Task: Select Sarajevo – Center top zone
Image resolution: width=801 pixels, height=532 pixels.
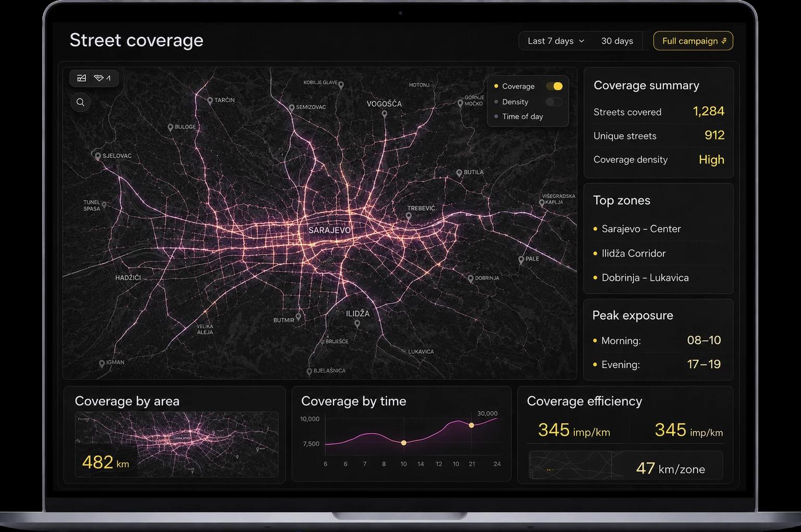Action: (x=641, y=229)
